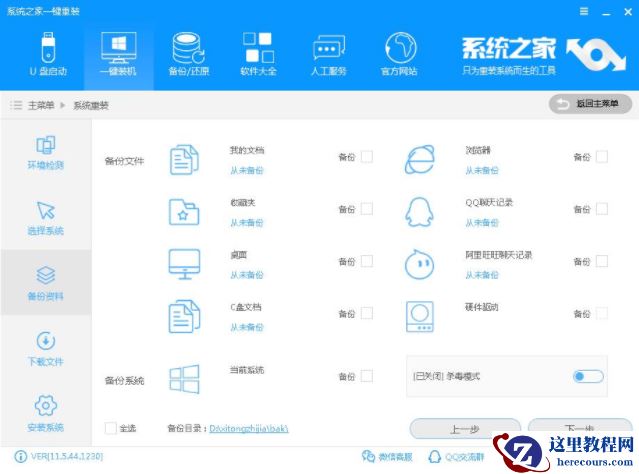Click version text VER[11.5.44.1230]
The height and width of the screenshot is (474, 639).
(x=67, y=456)
